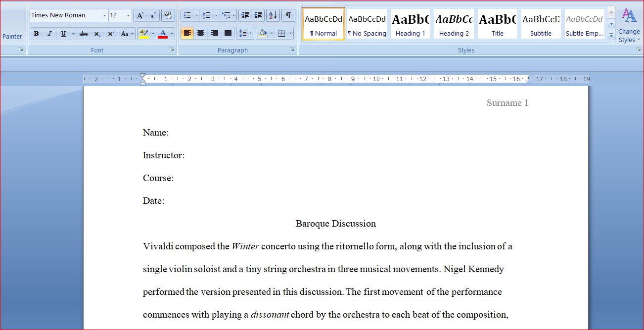
Task: Toggle italic formatting
Action: point(49,34)
